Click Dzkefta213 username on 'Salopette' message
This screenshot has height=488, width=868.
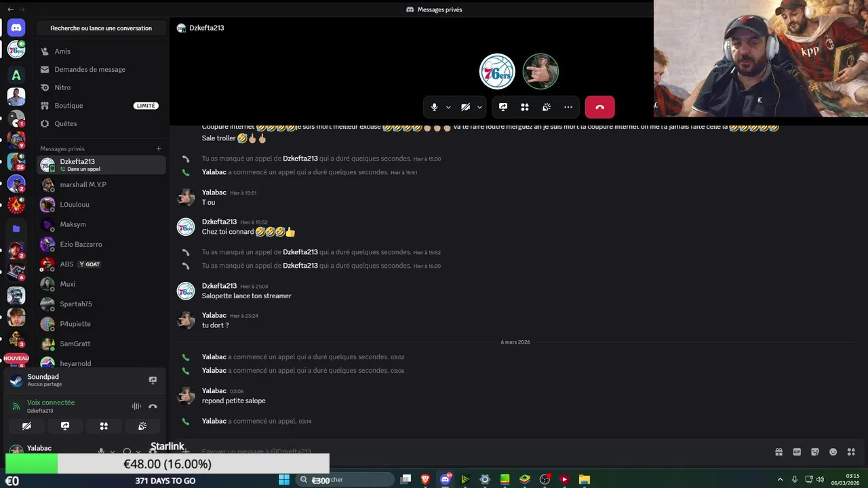pyautogui.click(x=219, y=286)
